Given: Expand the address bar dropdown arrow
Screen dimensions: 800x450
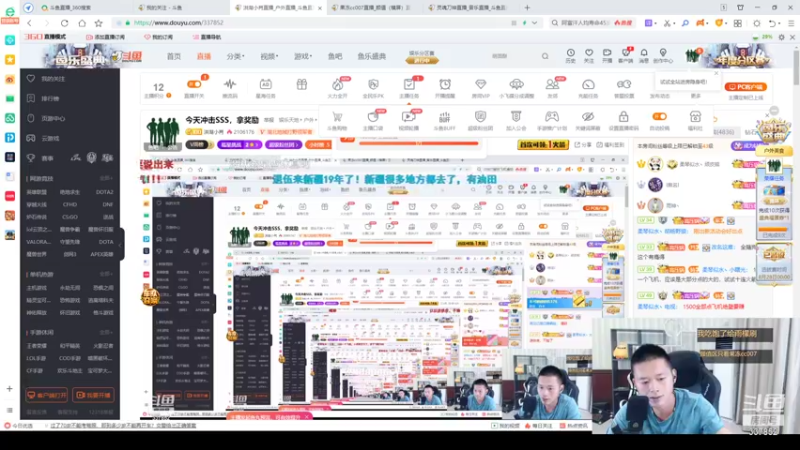Looking at the screenshot, I should (534, 23).
